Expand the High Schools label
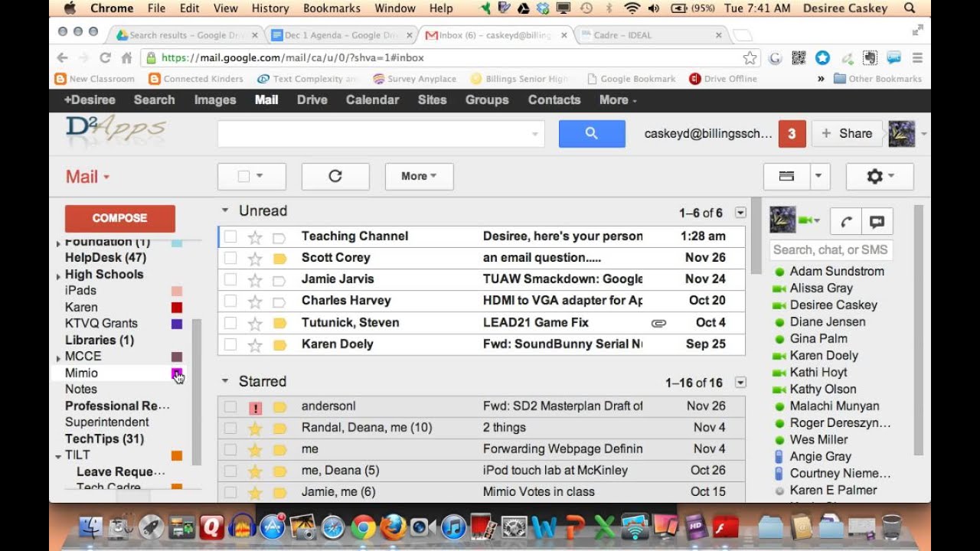 pos(59,275)
